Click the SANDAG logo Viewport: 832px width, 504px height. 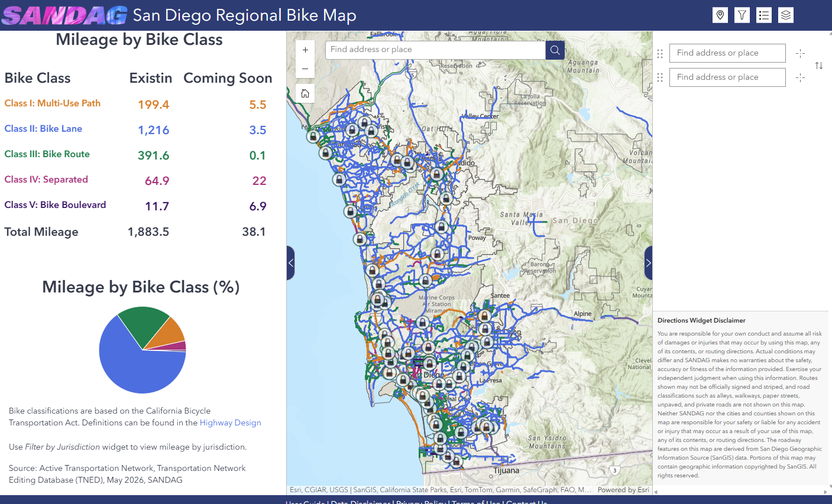64,15
